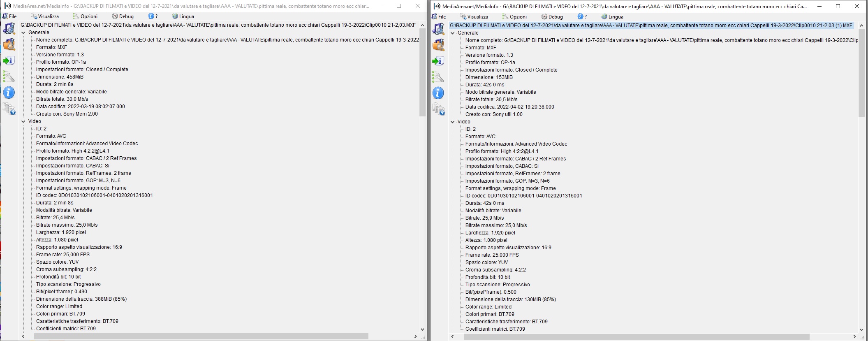Select 'Dimensione della traccia: 130MiB (85%)' row

point(511,299)
